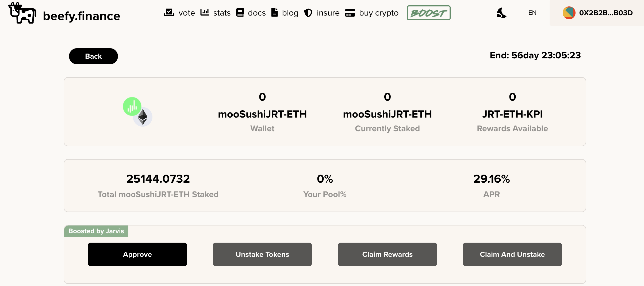Expand the Boosted by Jarvis section
Image resolution: width=644 pixels, height=286 pixels.
[96, 231]
